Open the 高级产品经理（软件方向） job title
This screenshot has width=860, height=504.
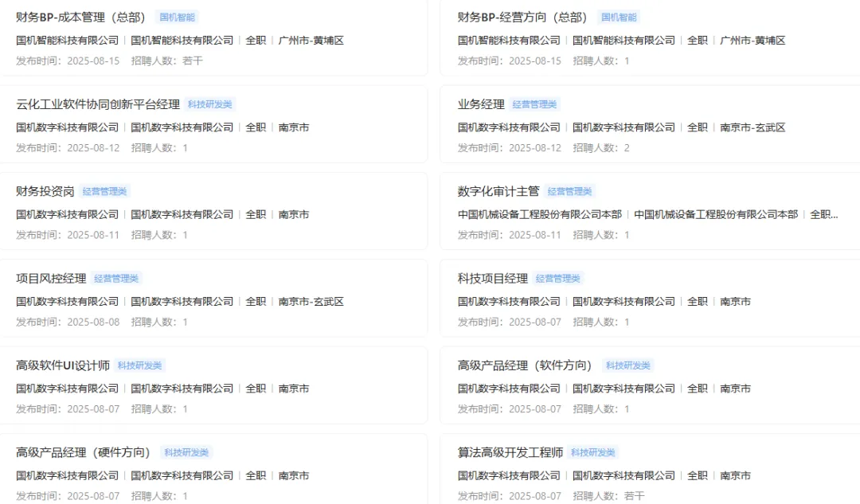(x=525, y=365)
